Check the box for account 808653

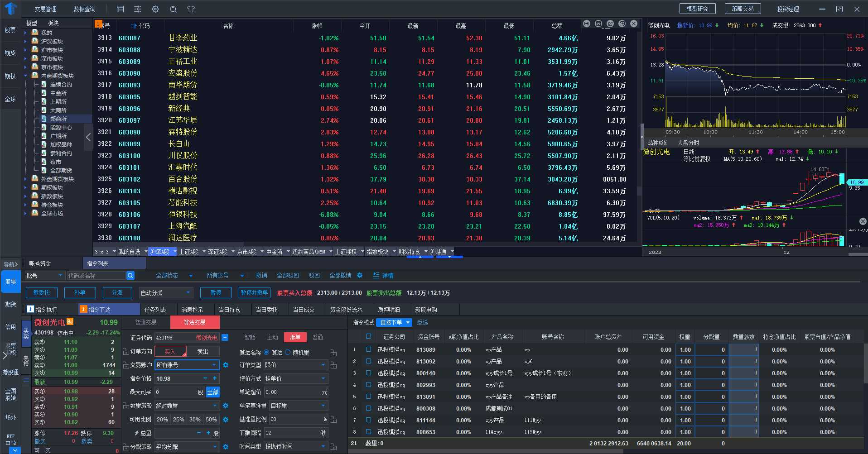368,432
